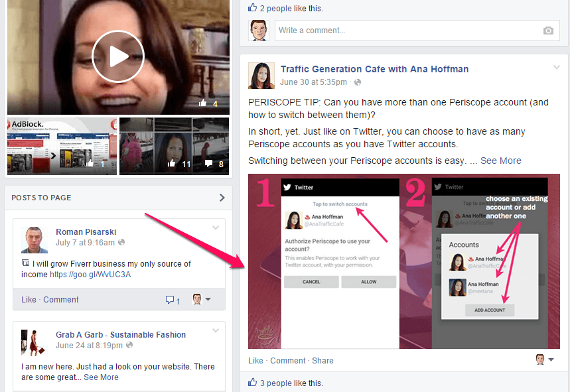
Task: Click the thumbs-up icon beside '3 people like this'
Action: coord(252,383)
